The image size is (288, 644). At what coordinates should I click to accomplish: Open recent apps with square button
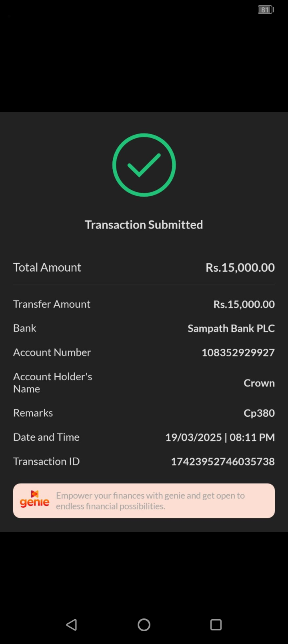216,625
